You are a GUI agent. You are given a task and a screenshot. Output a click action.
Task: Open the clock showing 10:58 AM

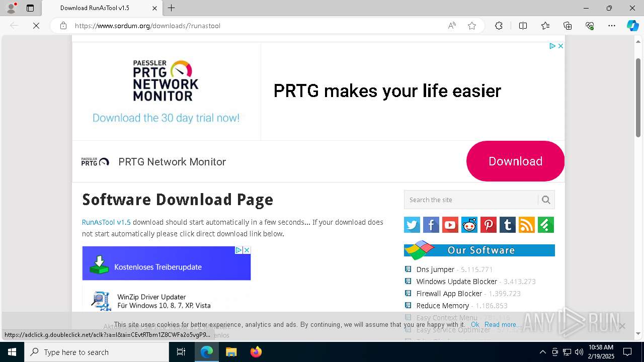[601, 352]
